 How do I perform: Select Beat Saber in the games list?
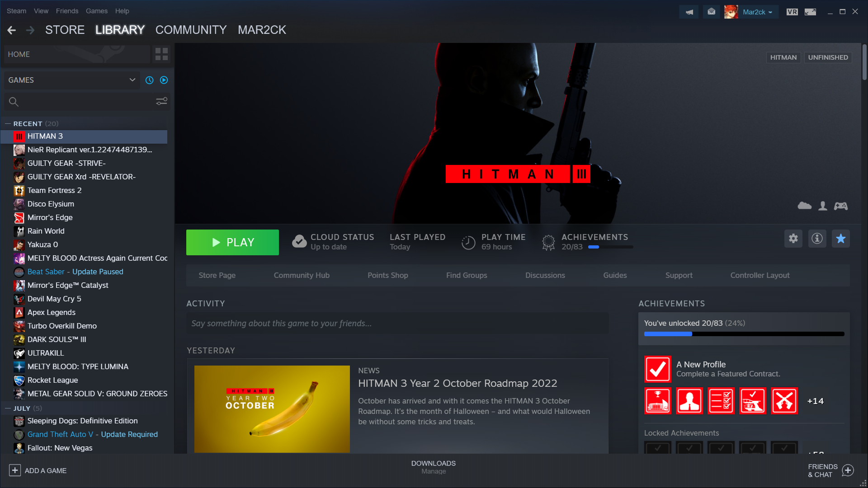tap(84, 272)
